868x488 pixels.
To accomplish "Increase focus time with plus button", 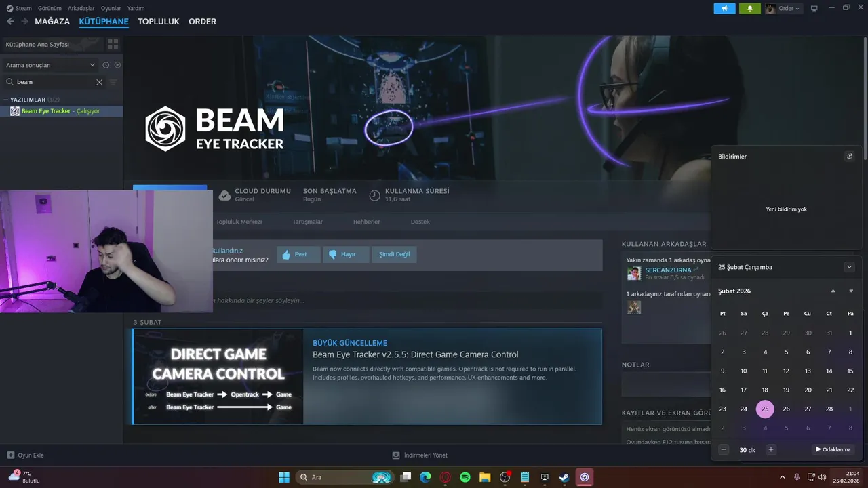I will [x=771, y=449].
